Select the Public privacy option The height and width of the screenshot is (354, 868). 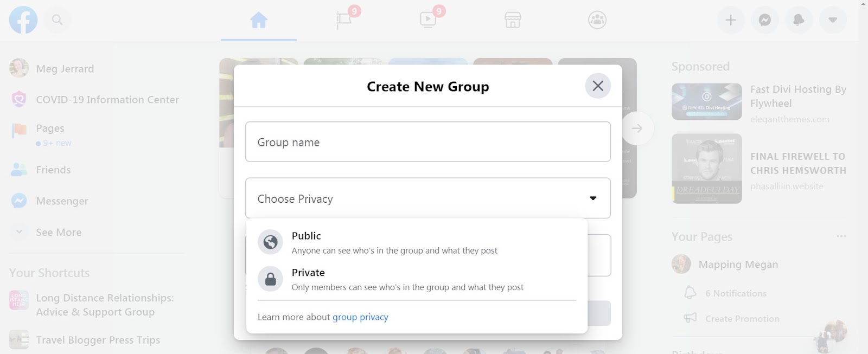pyautogui.click(x=417, y=242)
